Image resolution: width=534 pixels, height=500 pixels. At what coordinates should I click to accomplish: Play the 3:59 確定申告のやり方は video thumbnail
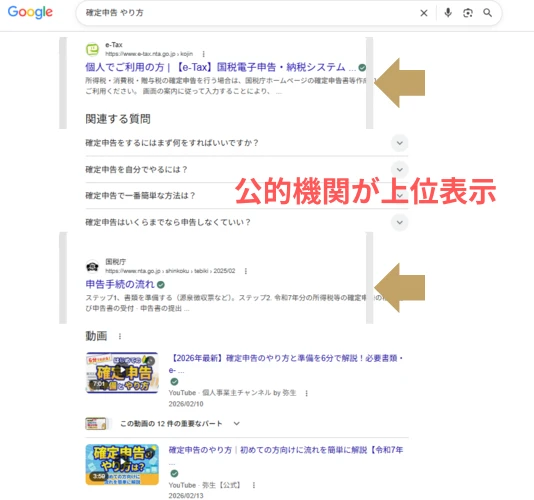coord(122,465)
